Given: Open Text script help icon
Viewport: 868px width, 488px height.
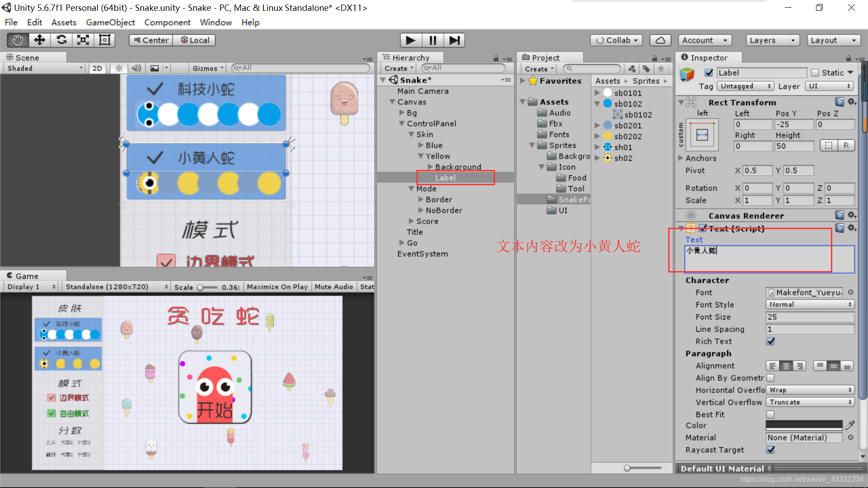Looking at the screenshot, I should 840,228.
